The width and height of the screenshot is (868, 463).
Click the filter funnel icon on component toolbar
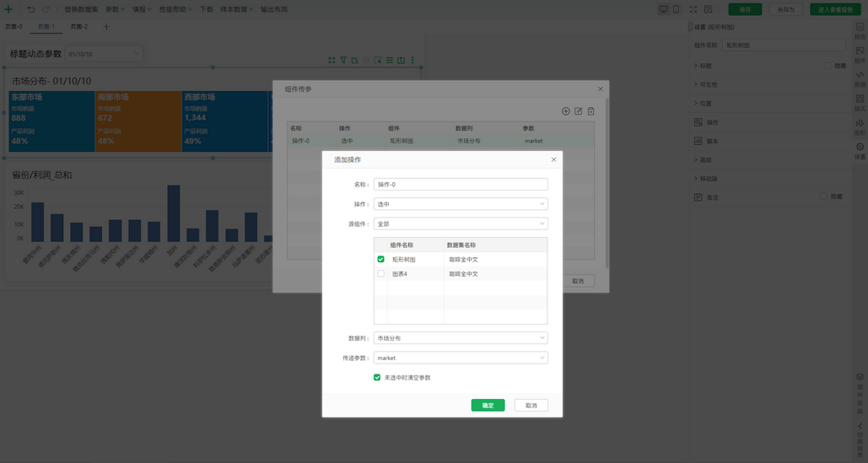point(343,61)
